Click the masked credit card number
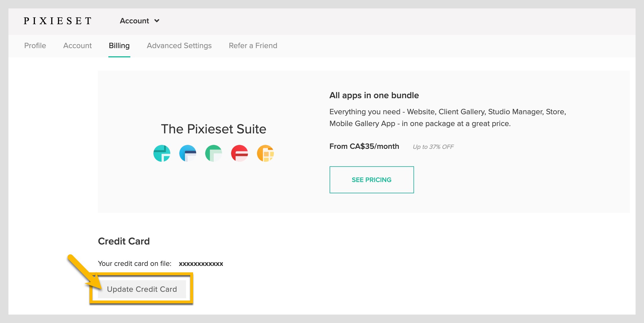 201,264
